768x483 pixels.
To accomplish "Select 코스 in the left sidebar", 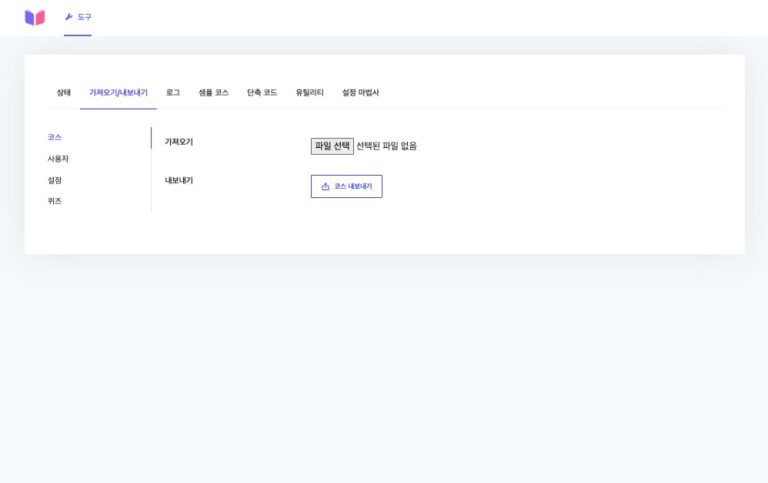I will pyautogui.click(x=55, y=137).
